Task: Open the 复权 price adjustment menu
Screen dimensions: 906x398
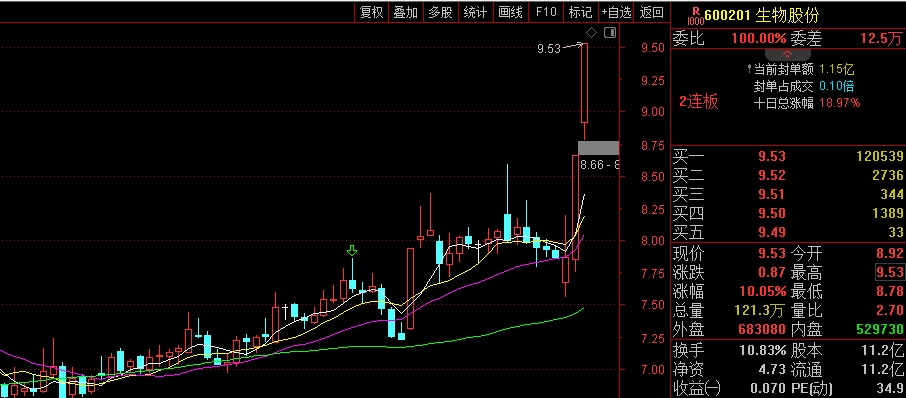Action: coord(371,12)
